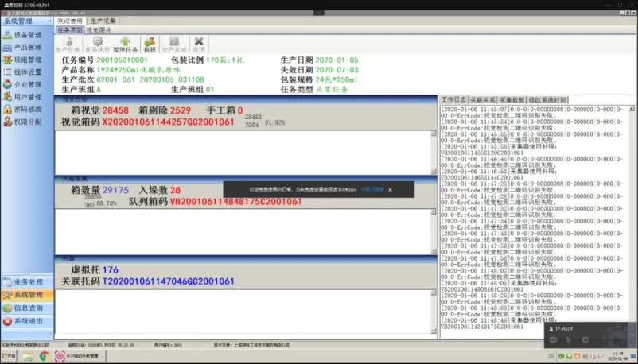Go to 企业管理 in the sidebar
This screenshot has width=638, height=364.
coord(27,84)
